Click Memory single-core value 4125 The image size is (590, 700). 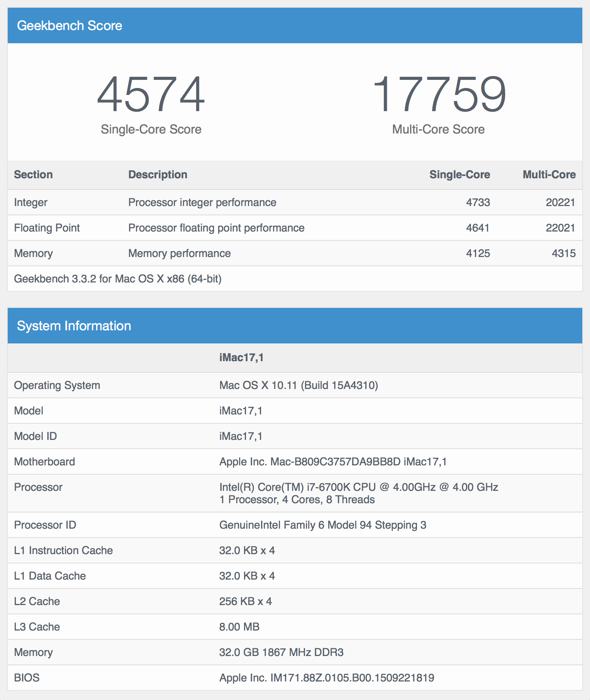click(478, 253)
